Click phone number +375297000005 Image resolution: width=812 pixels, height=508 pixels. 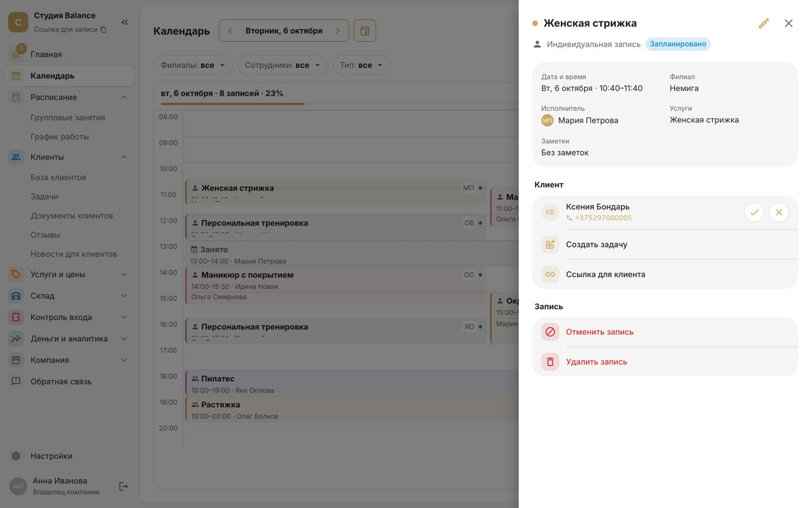click(x=603, y=218)
